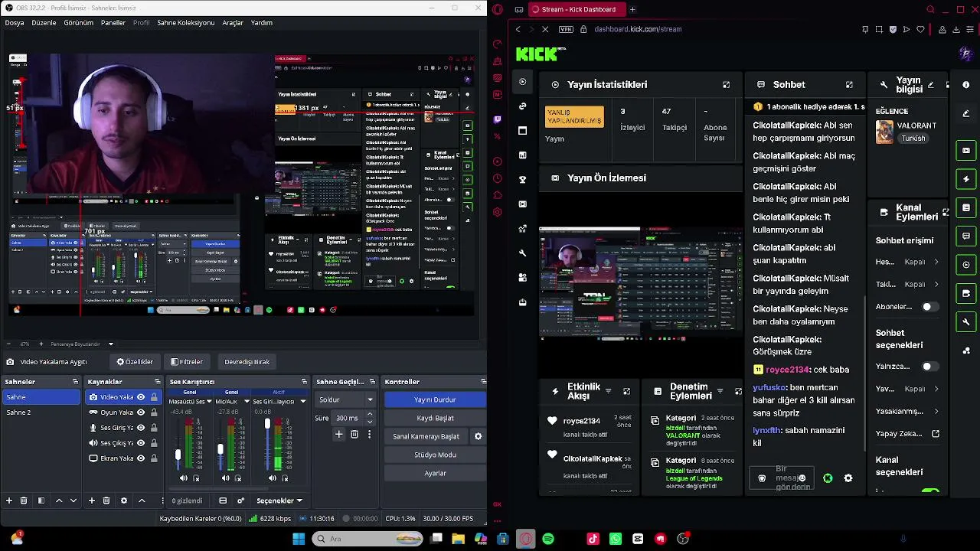Open Stüdyo Modu
This screenshot has width=980, height=551.
435,455
